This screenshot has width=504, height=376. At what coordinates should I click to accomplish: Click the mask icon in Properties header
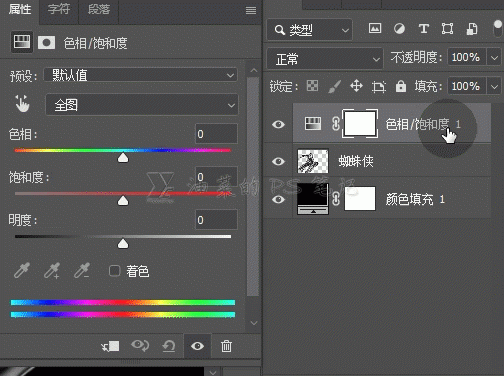(x=46, y=43)
